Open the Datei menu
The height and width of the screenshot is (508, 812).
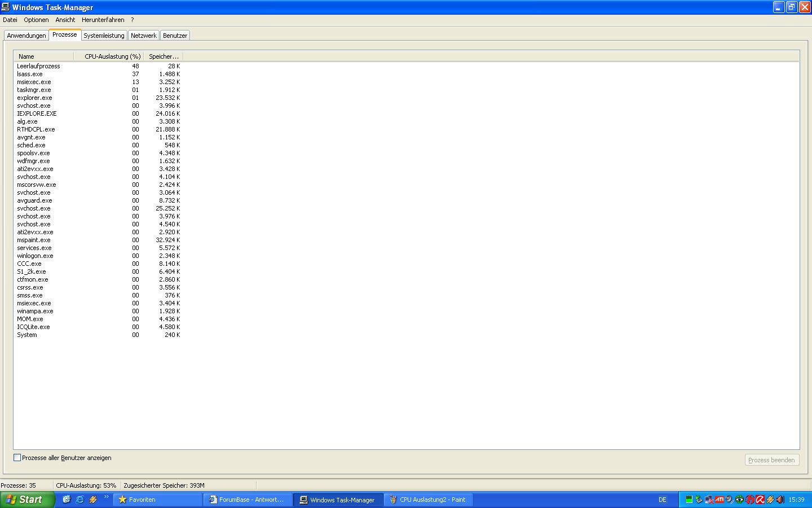click(x=10, y=20)
